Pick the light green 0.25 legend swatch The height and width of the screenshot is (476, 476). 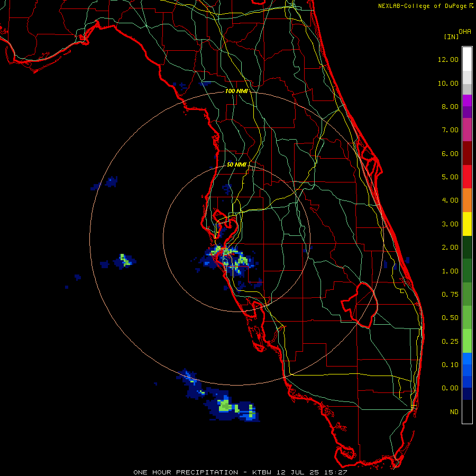pos(467,341)
